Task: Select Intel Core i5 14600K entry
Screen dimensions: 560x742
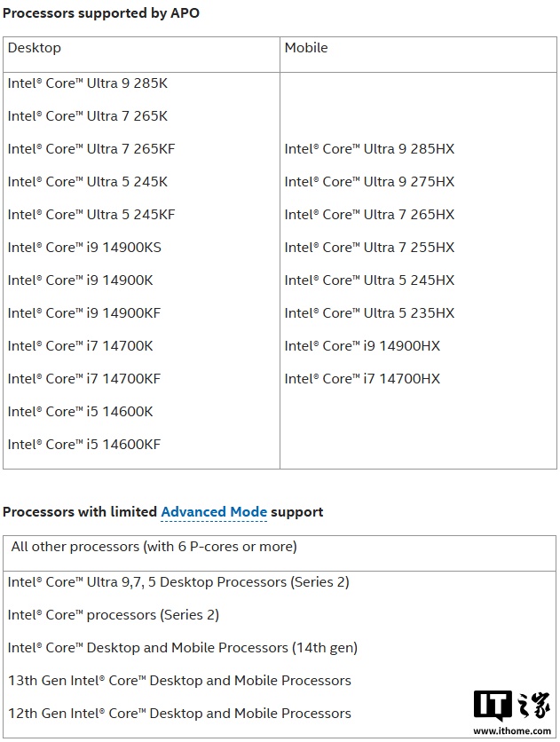Action: point(81,412)
